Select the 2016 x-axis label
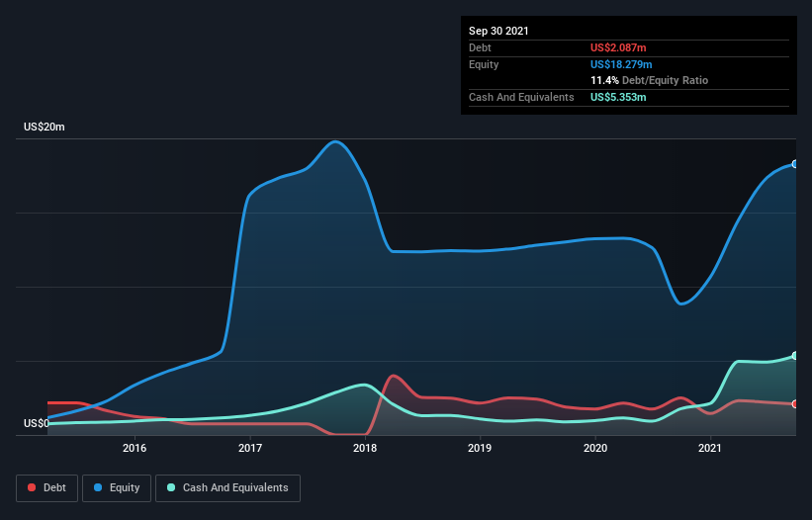Viewport: 812px width, 520px height. [135, 448]
